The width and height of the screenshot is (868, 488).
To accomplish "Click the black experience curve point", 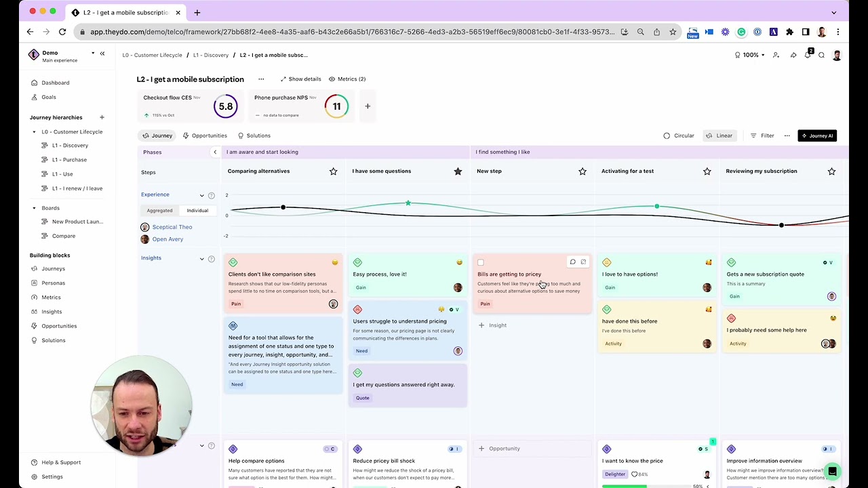I will click(283, 207).
